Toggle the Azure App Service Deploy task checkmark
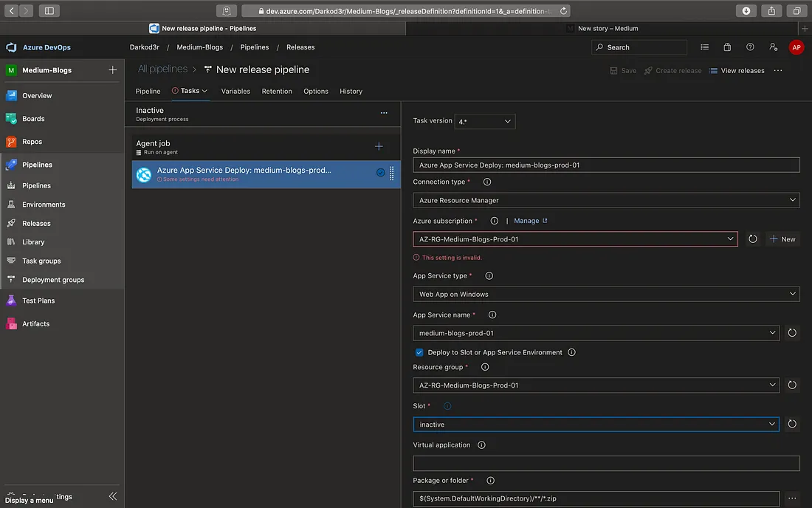The width and height of the screenshot is (812, 508). (x=381, y=173)
